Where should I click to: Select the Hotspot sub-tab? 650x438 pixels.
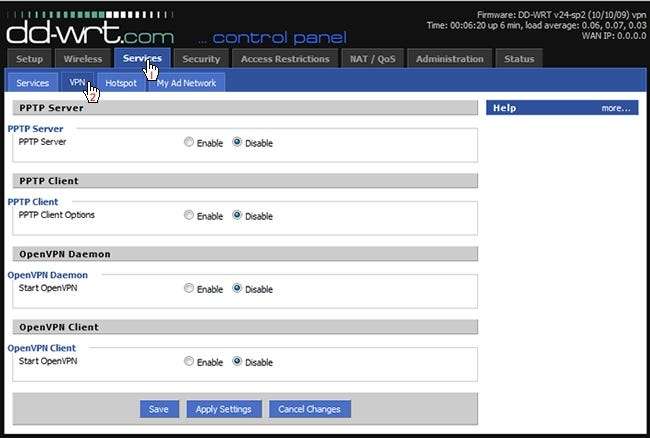point(121,83)
